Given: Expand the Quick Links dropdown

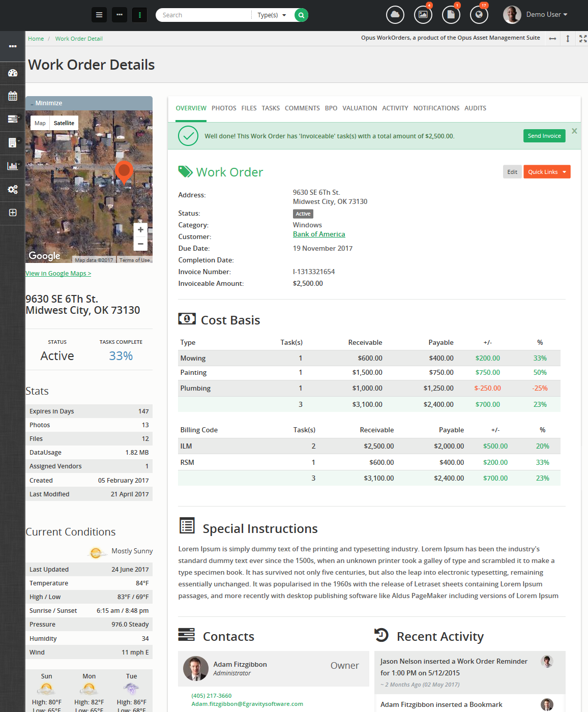Looking at the screenshot, I should tap(547, 172).
